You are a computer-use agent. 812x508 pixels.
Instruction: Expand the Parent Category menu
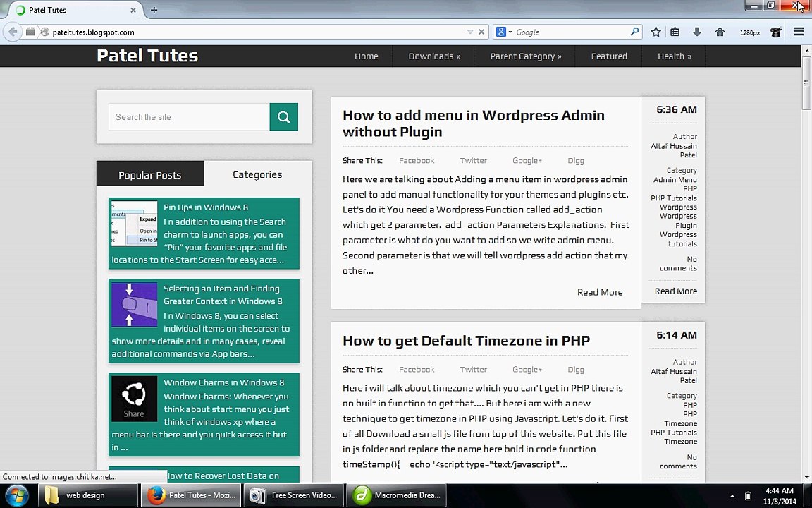click(525, 56)
